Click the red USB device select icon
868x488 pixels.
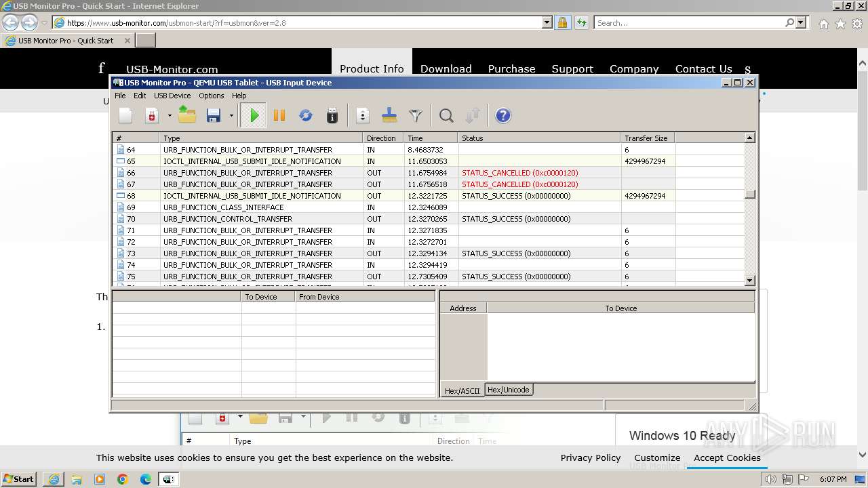tap(152, 116)
